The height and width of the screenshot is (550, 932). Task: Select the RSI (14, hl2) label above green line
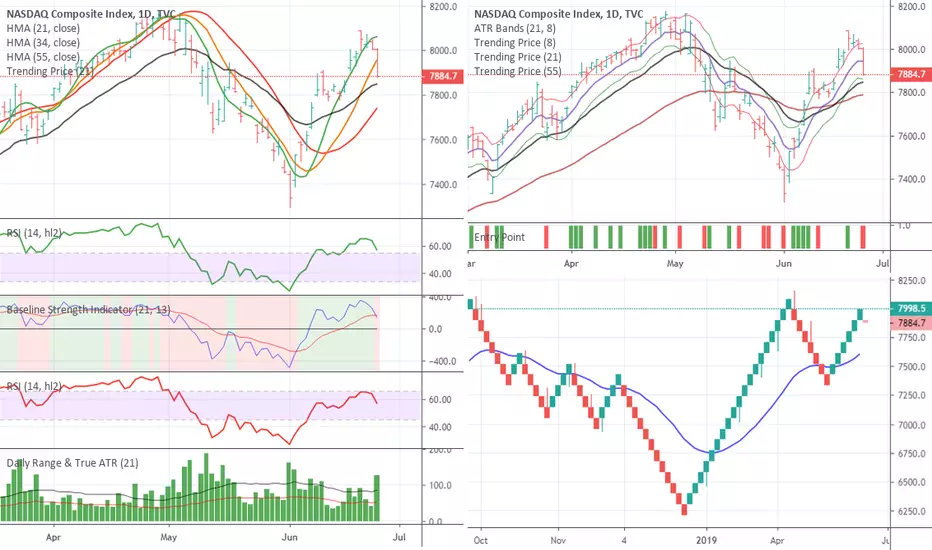pyautogui.click(x=34, y=233)
